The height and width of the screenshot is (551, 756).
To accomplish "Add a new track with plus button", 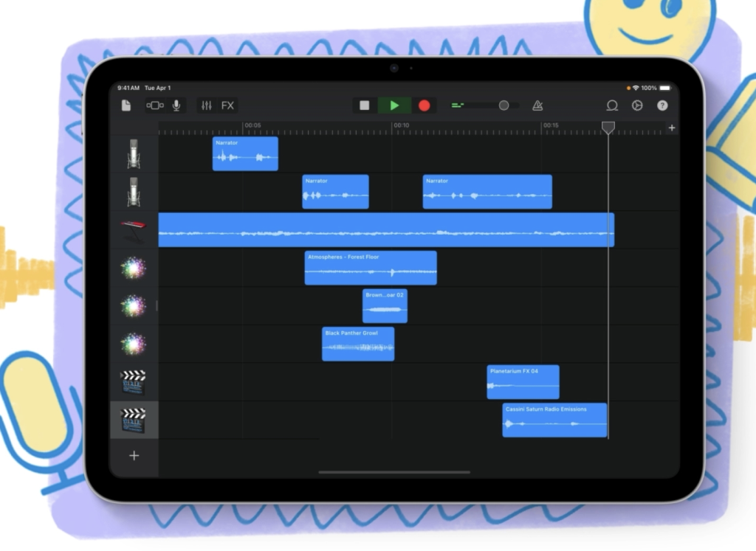I will coord(134,456).
